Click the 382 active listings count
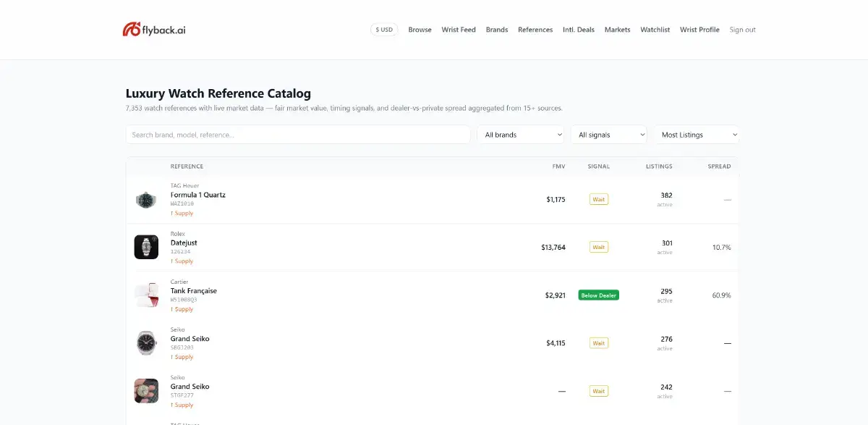The image size is (868, 425). [666, 195]
